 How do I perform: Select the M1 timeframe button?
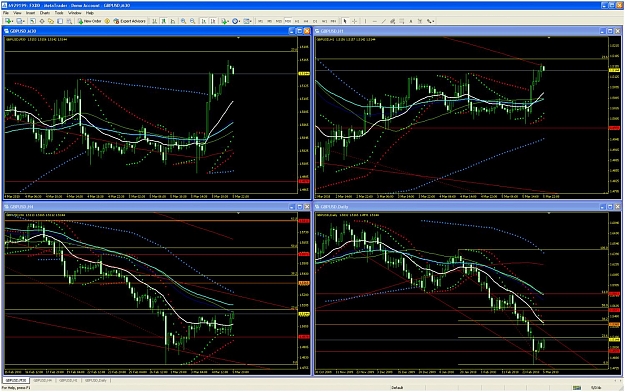click(x=261, y=21)
